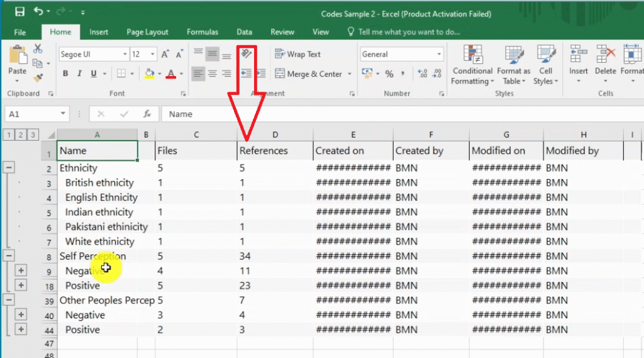This screenshot has width=644, height=358.
Task: Open the Segoe UI font name dropdown
Action: click(125, 55)
